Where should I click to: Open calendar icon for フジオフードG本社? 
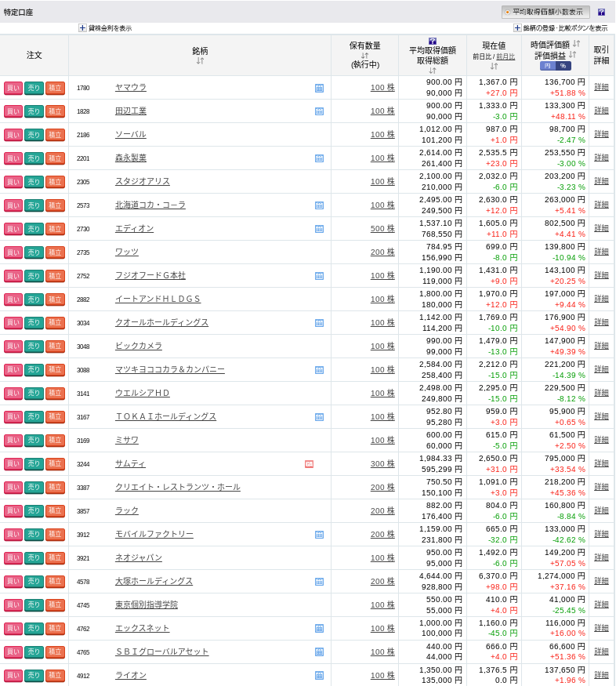pyautogui.click(x=320, y=276)
